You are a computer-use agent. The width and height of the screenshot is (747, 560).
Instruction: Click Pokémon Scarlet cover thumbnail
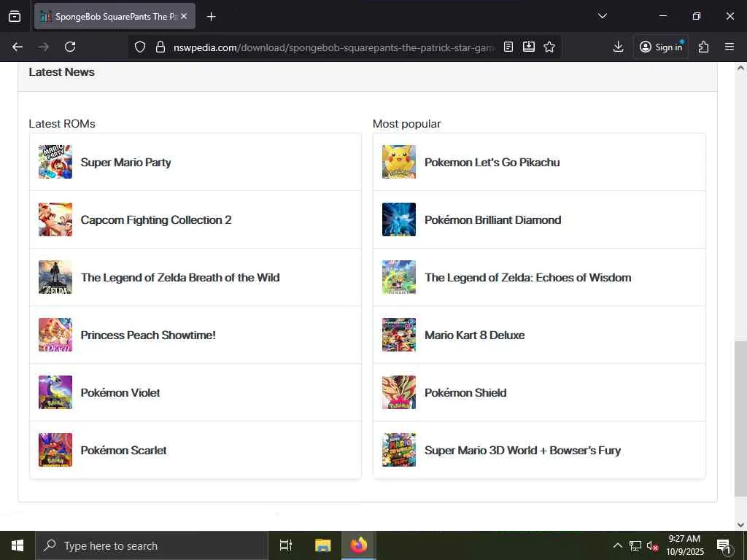55,450
